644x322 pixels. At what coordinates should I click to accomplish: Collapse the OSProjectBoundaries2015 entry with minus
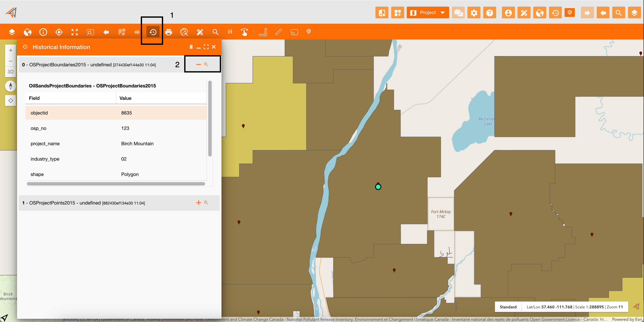(x=198, y=64)
